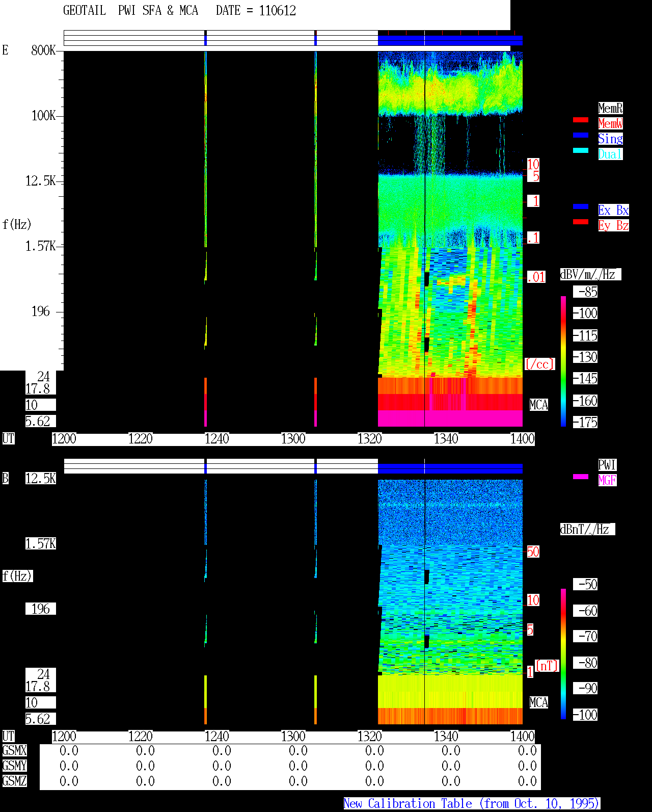
Task: Click the GSMX row label
Action: pos(14,750)
